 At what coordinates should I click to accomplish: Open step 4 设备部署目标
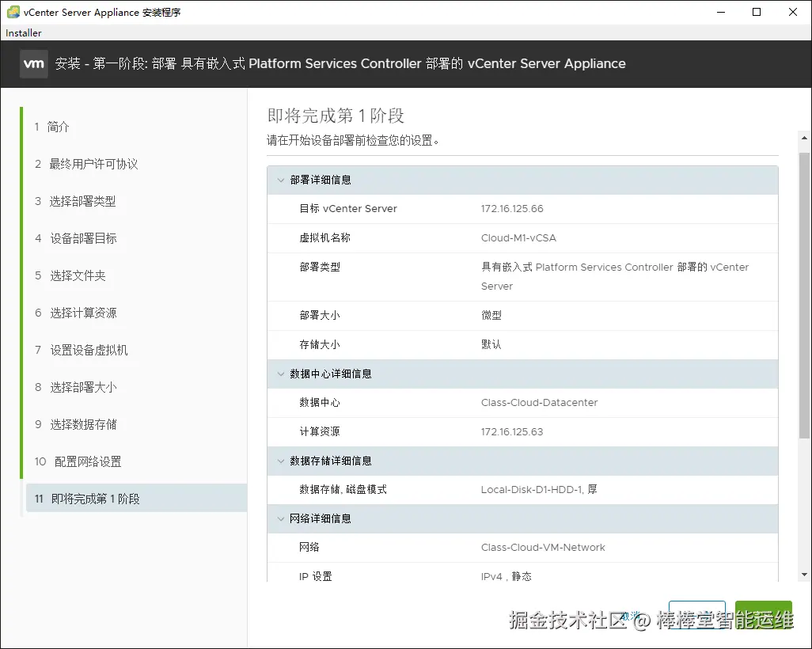coord(76,238)
